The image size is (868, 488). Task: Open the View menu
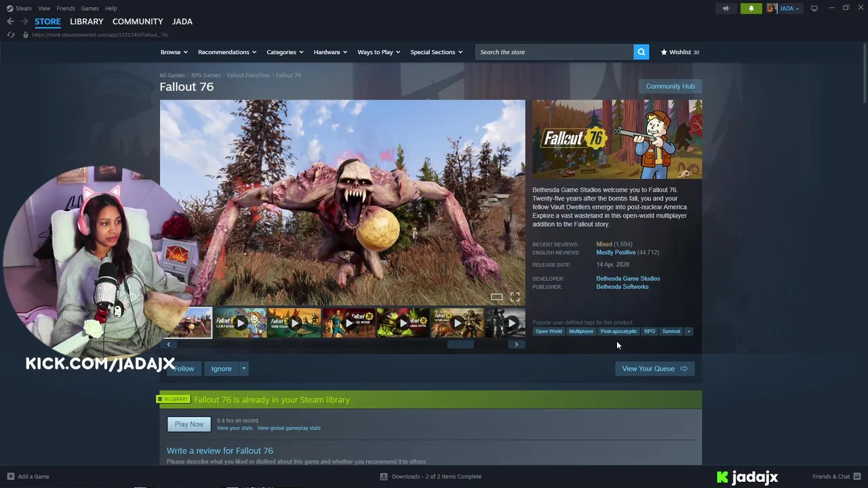point(44,8)
